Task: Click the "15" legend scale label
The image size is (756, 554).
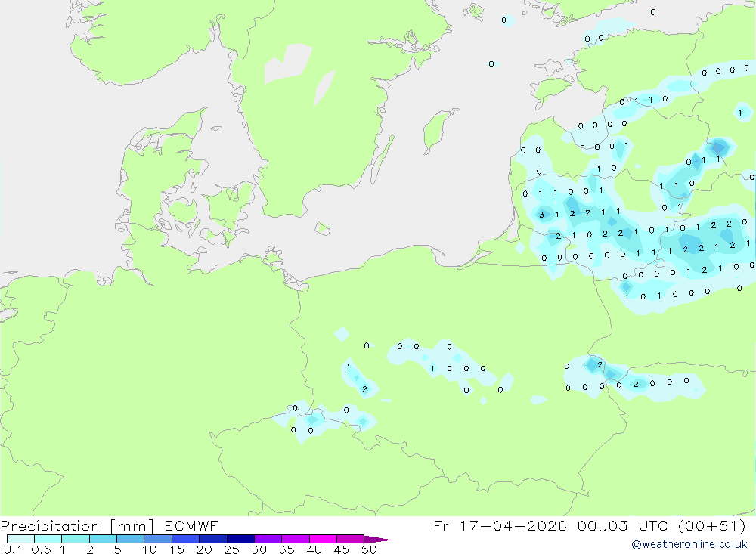Action: 177,549
